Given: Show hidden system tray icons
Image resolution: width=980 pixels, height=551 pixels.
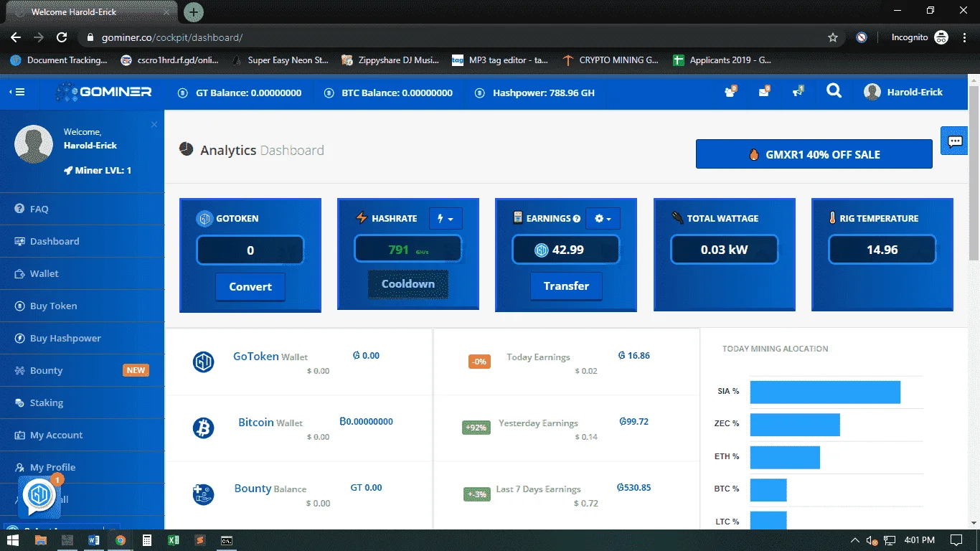Looking at the screenshot, I should [854, 540].
